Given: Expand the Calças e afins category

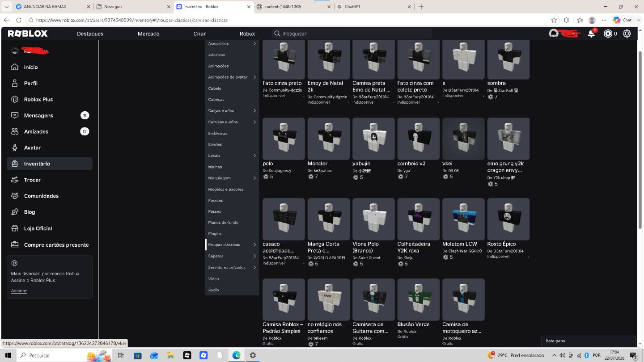Looking at the screenshot, I should [x=254, y=110].
